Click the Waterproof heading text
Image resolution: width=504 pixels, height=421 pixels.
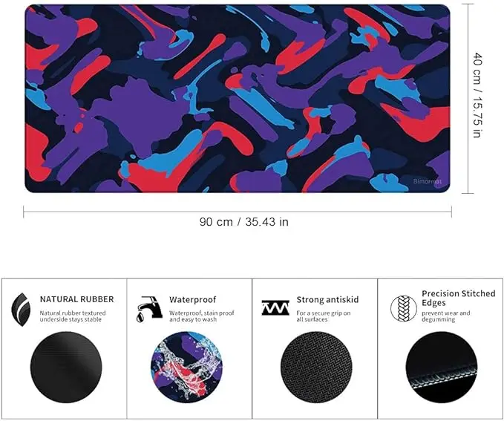coord(192,299)
